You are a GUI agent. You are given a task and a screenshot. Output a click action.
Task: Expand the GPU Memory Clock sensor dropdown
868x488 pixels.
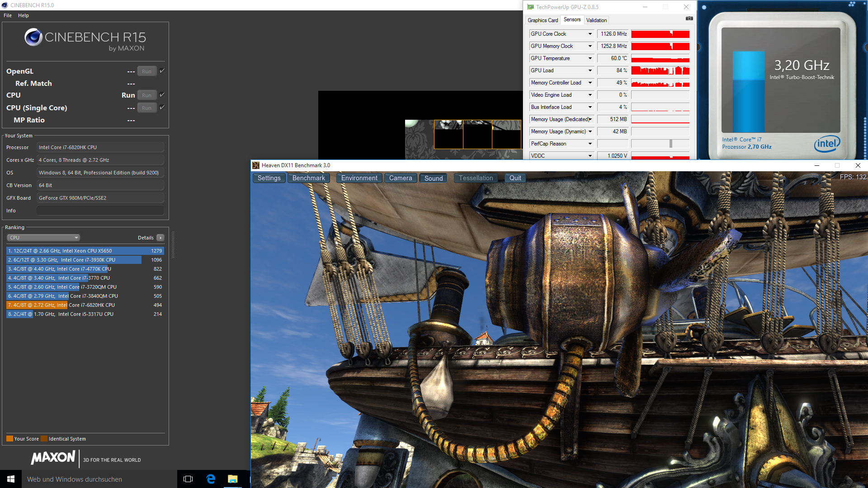590,46
